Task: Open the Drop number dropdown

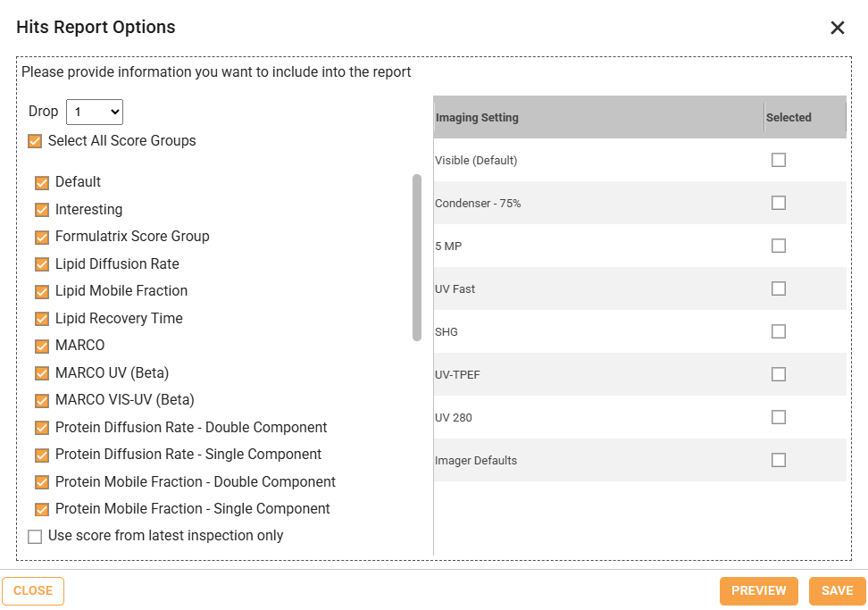Action: click(95, 112)
